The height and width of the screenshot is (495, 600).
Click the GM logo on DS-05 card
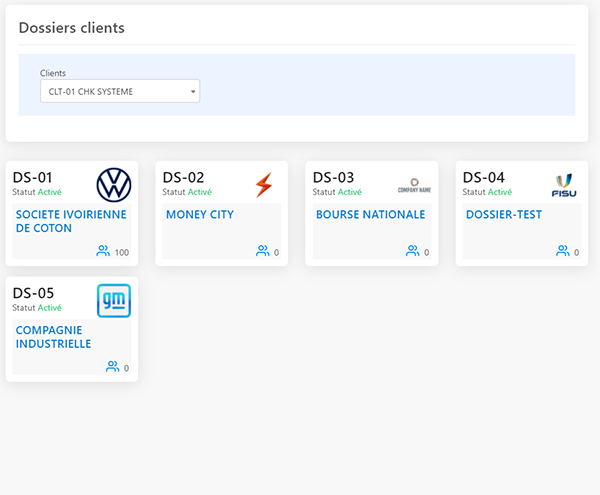(114, 301)
